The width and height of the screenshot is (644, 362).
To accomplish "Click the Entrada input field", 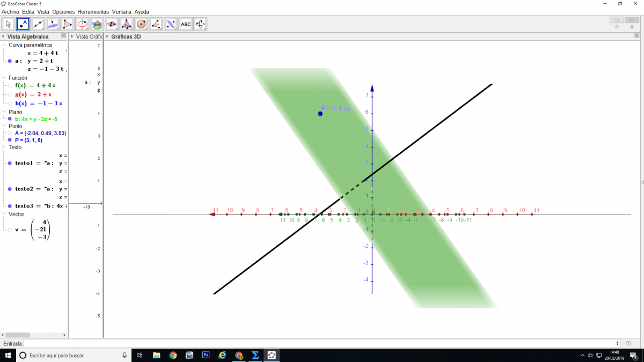I will tap(321, 343).
